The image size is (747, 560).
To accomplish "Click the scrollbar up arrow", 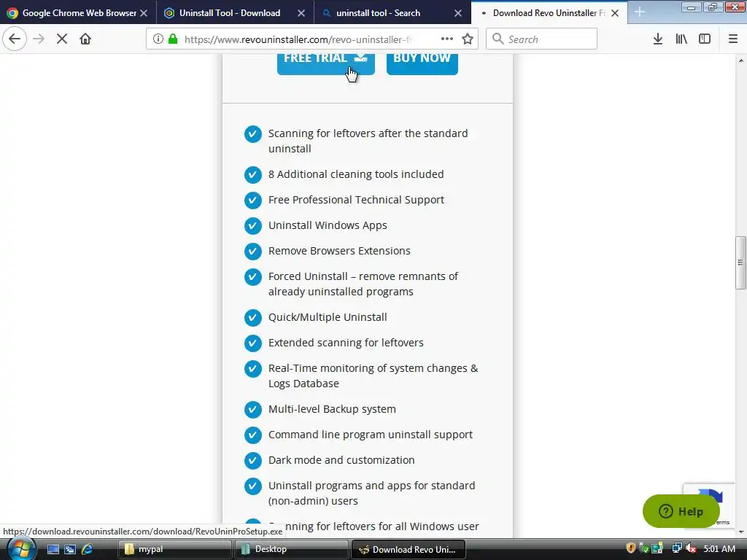I will (741, 60).
